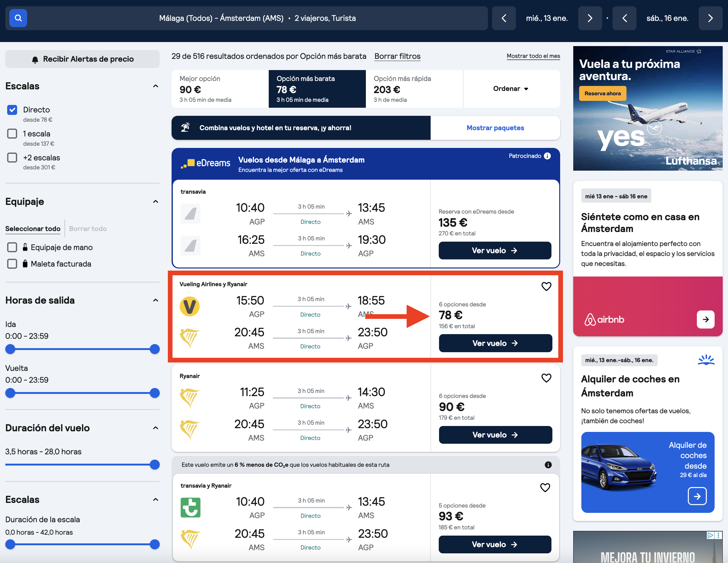Click Ida slider right handle
Viewport: 728px width, 563px height.
tap(155, 349)
